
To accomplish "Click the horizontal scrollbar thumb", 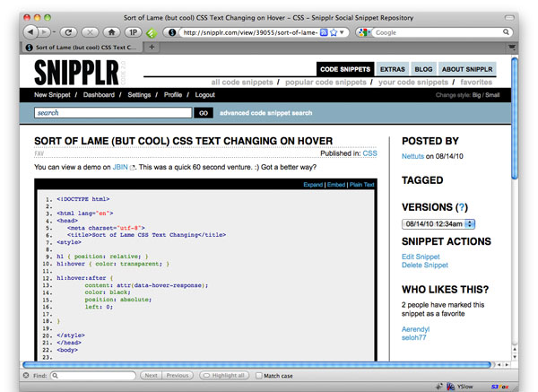I will click(256, 365).
